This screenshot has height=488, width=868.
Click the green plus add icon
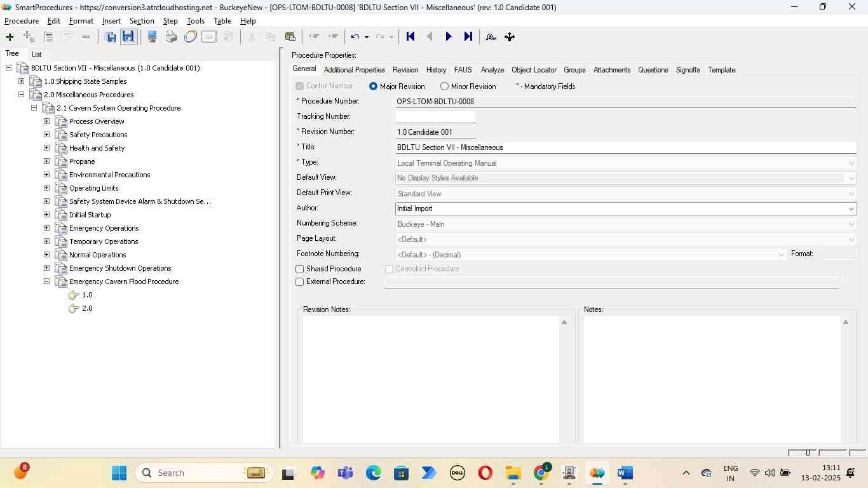point(10,37)
